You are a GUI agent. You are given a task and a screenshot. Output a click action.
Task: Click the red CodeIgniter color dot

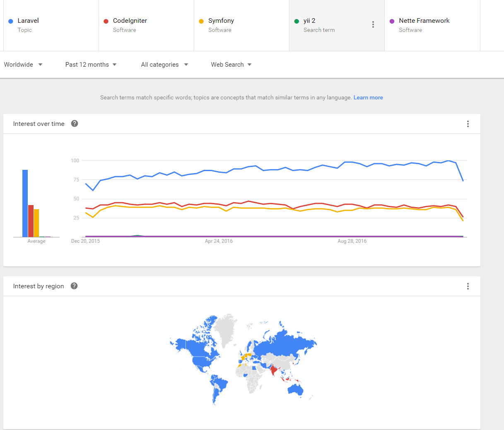coord(106,21)
